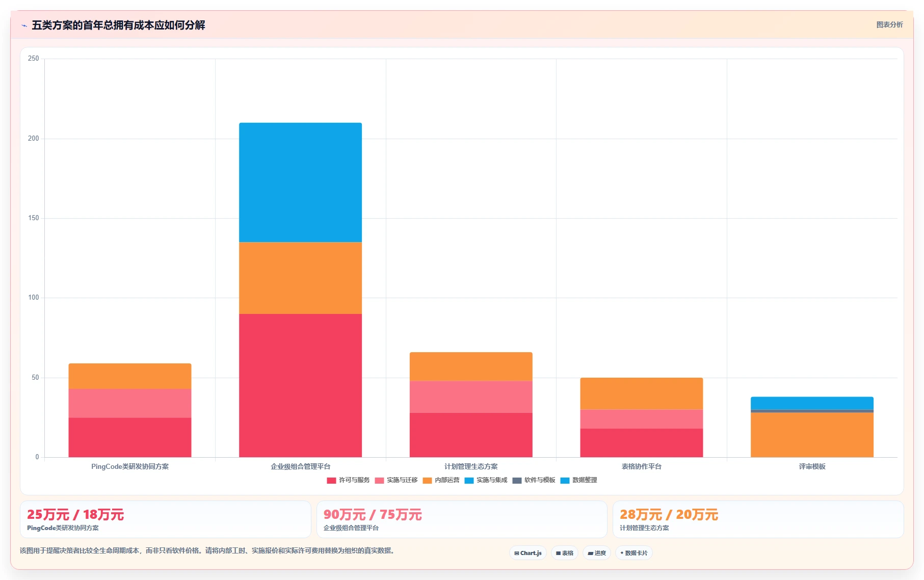Click the orange segment of the 企业级组合管理平台 bar
The image size is (924, 580).
pos(300,278)
